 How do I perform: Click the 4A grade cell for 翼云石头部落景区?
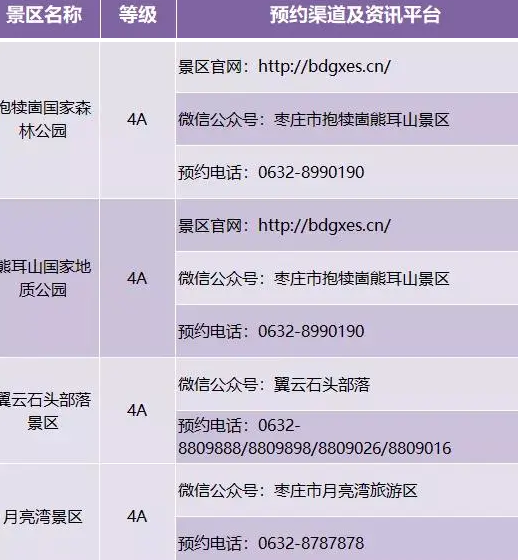pos(138,411)
